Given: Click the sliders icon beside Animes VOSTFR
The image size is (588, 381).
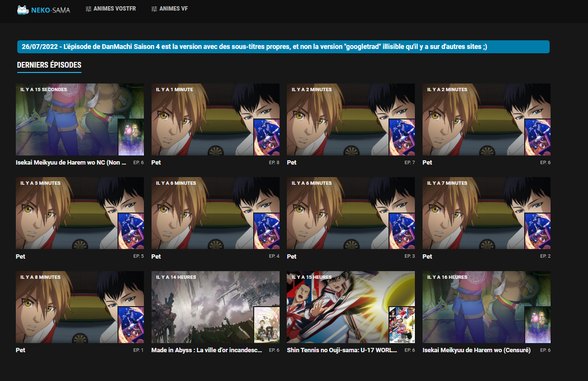Looking at the screenshot, I should coord(88,9).
